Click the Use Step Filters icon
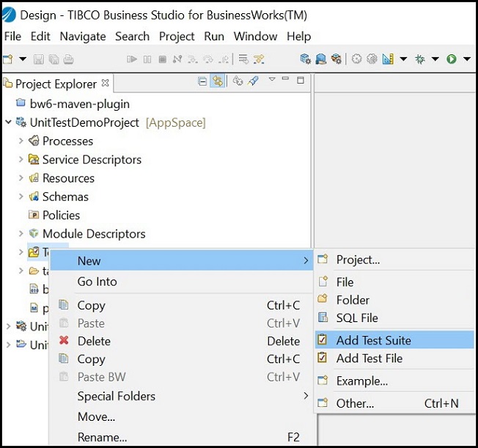The height and width of the screenshot is (448, 478). point(259,59)
